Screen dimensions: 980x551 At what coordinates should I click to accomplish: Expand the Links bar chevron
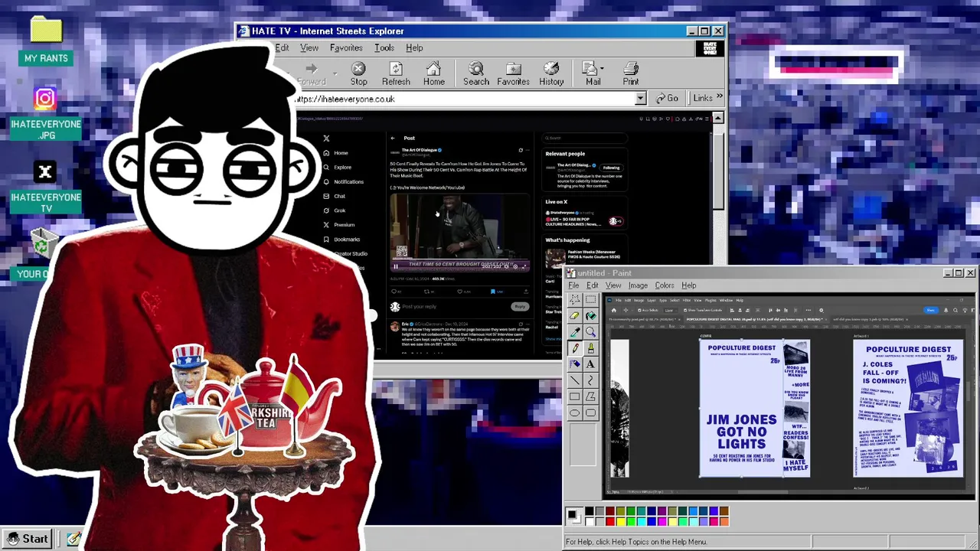coord(719,97)
